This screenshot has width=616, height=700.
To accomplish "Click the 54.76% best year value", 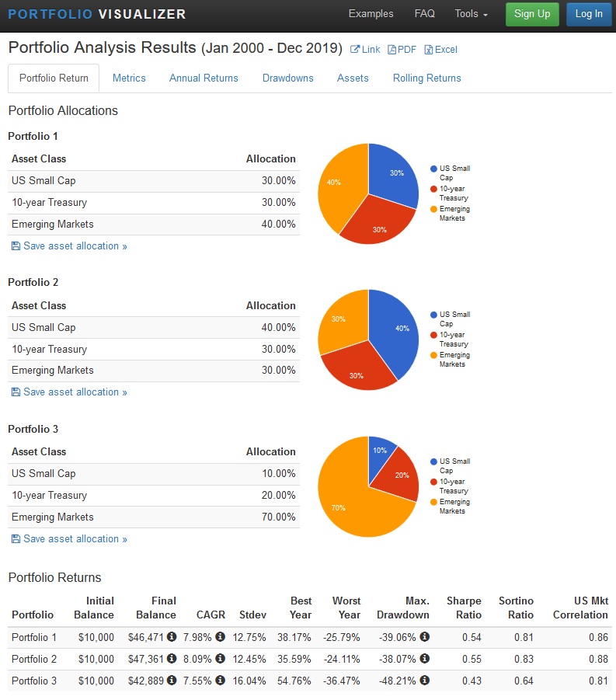I will (294, 681).
